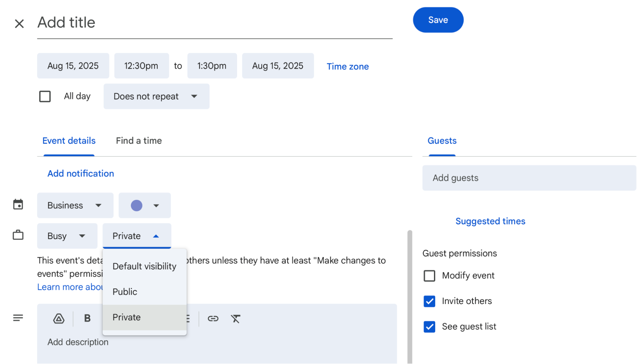Screen dimensions: 644x364
Task: Click the calendar icon beside Business
Action: point(18,204)
